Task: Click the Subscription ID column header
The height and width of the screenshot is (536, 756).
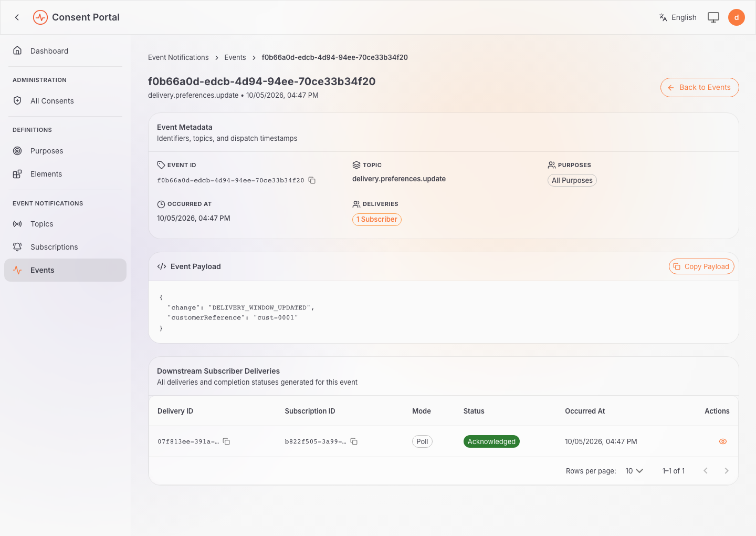Action: pos(310,411)
